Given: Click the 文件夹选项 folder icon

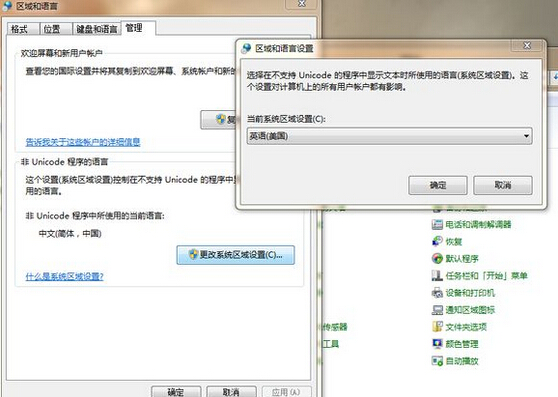Looking at the screenshot, I should 437,327.
